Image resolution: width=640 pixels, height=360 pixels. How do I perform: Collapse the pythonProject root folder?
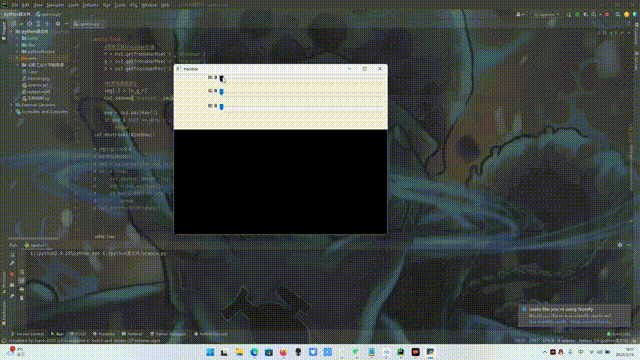pos(12,32)
